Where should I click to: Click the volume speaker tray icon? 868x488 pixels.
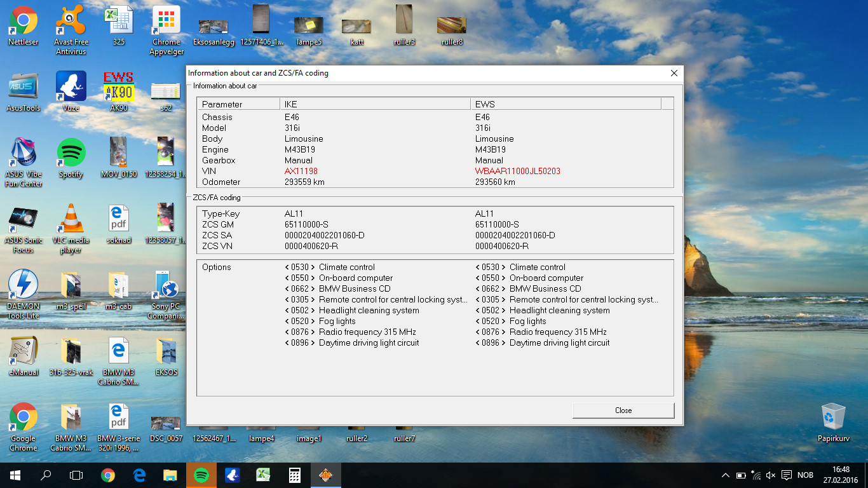pos(771,475)
